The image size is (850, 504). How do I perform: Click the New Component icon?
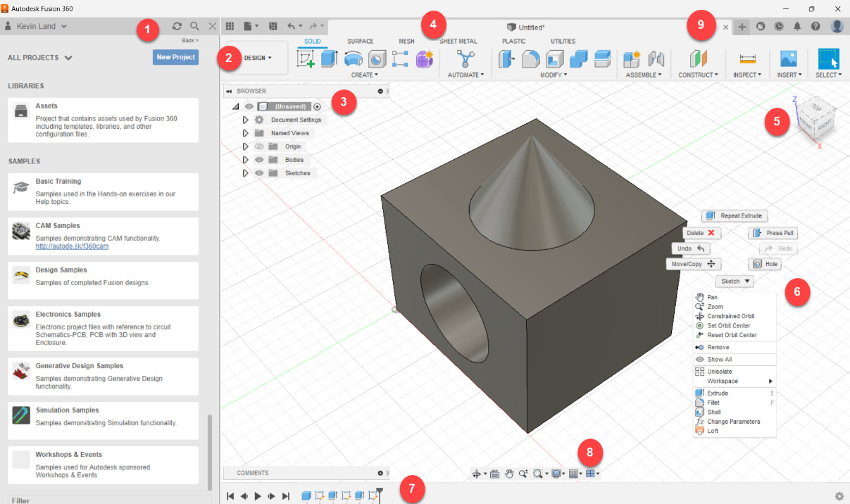point(632,60)
